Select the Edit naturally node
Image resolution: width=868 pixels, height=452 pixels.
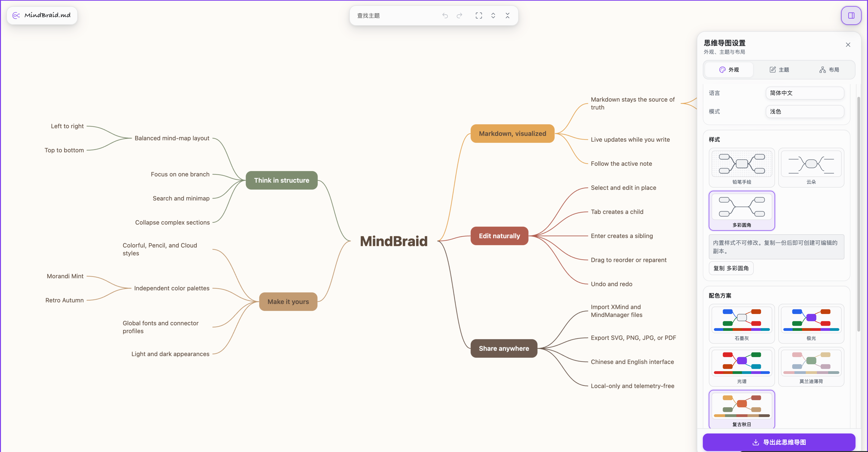tap(499, 236)
